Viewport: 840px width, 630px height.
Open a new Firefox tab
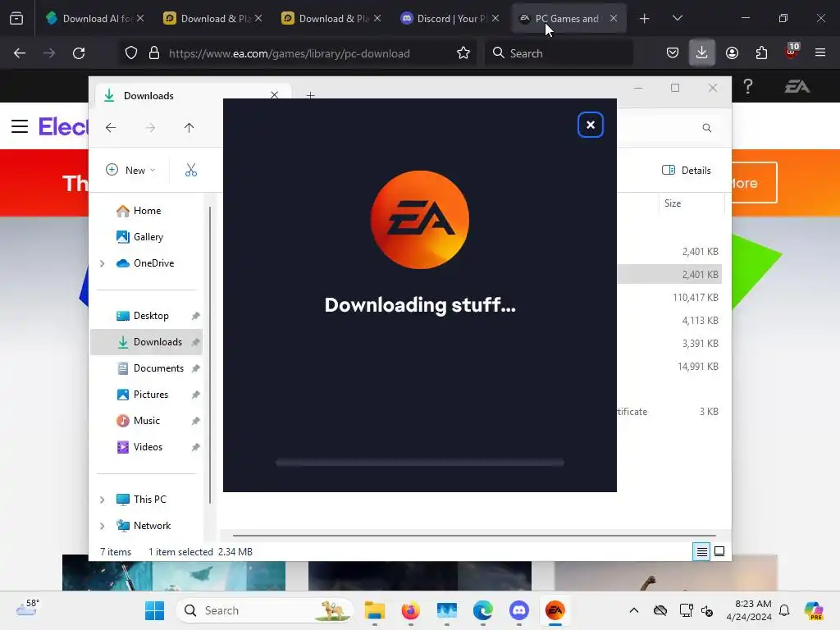coord(645,19)
